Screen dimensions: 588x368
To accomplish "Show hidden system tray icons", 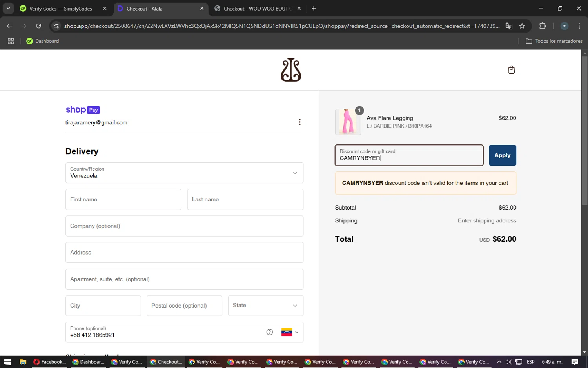I will click(x=499, y=362).
